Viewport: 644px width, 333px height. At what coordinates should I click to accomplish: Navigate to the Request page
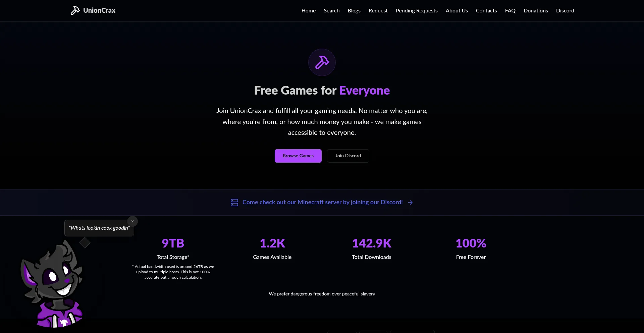click(378, 11)
